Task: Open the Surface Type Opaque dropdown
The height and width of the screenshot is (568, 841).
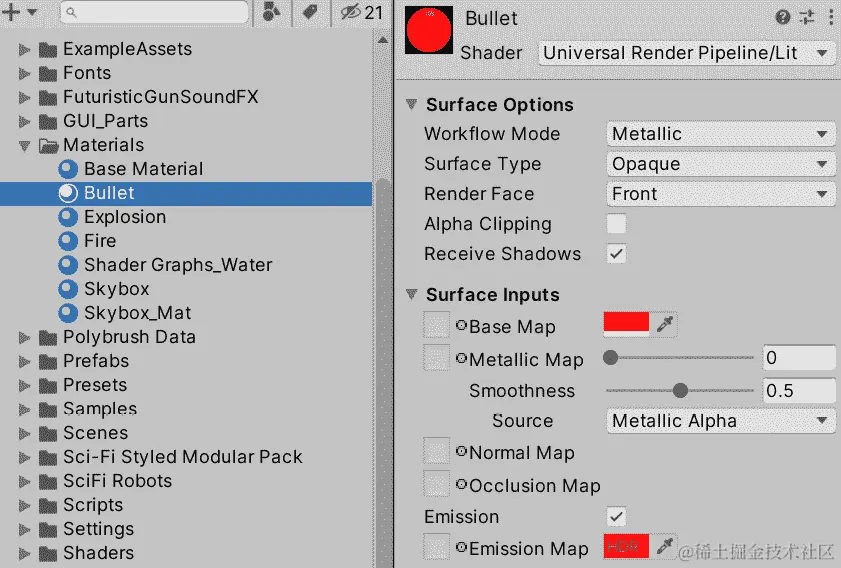Action: coord(720,164)
